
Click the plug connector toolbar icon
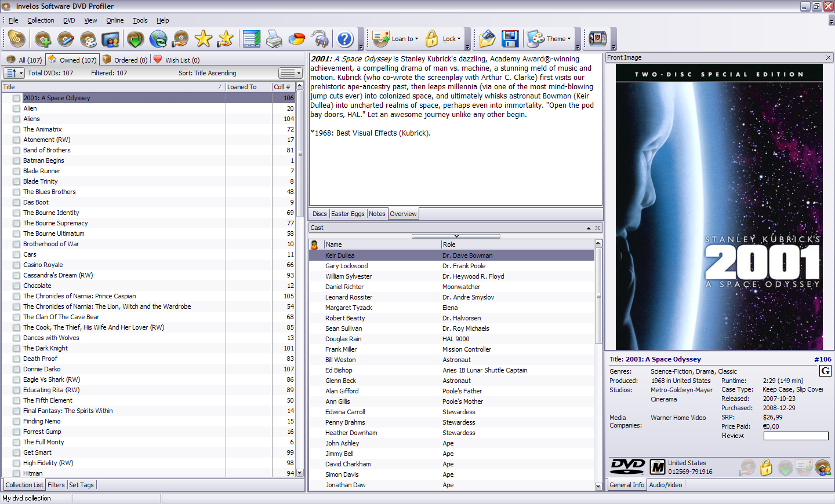319,39
